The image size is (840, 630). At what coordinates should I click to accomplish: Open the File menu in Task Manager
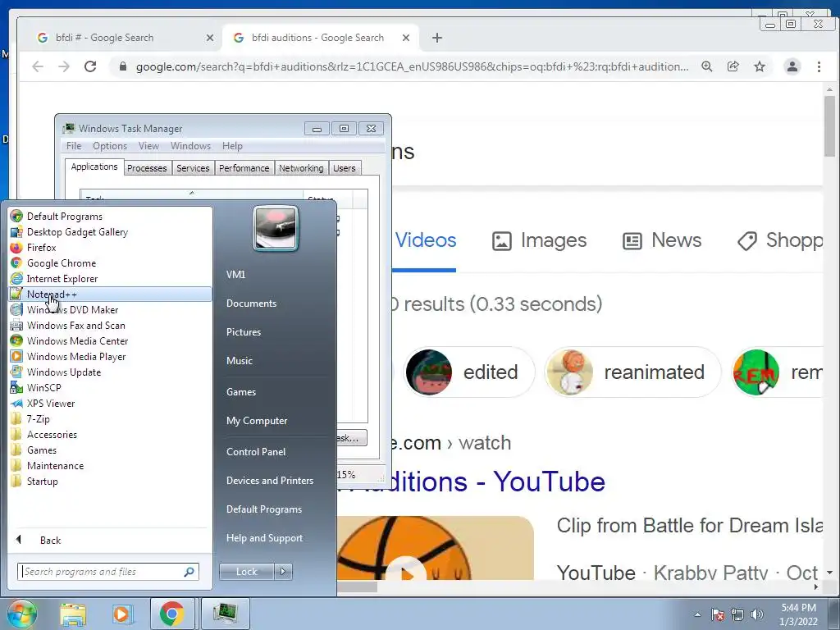(x=73, y=146)
